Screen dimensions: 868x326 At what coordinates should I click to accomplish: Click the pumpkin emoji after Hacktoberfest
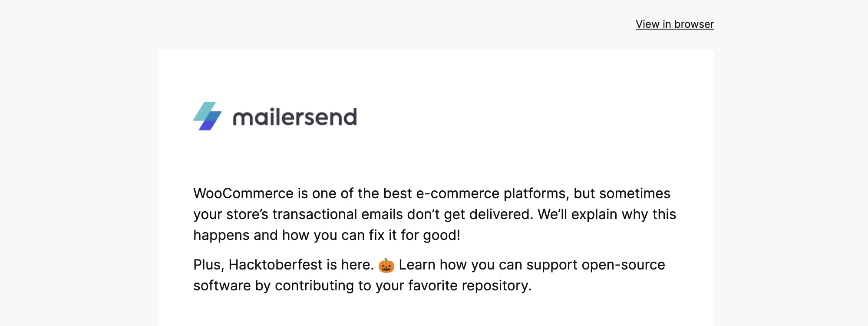coord(386,265)
